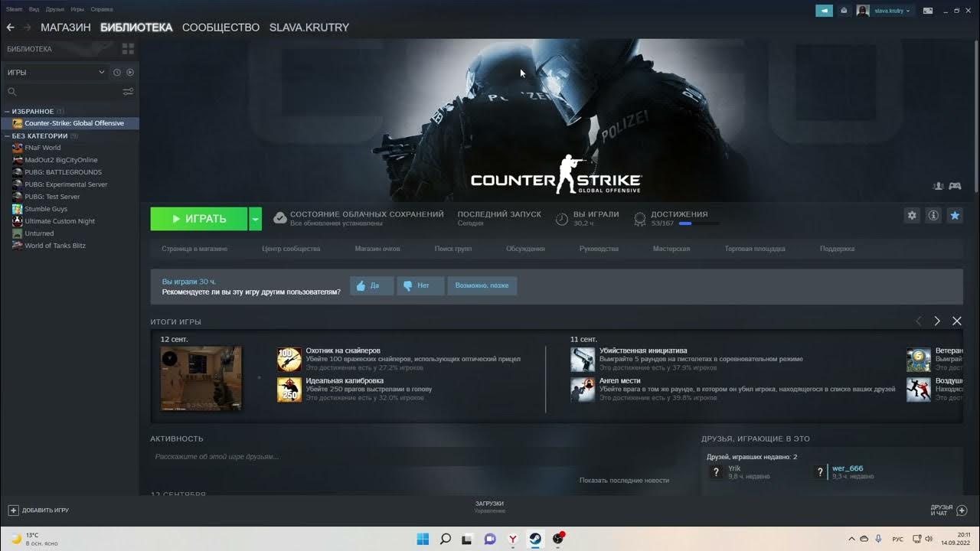Open Windows Start button in taskbar
Image resolution: width=980 pixels, height=551 pixels.
coord(423,539)
